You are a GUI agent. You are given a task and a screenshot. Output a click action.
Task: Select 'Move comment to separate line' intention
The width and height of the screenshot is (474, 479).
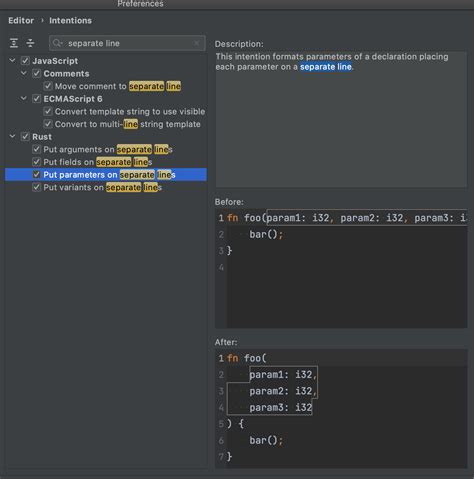tap(118, 86)
